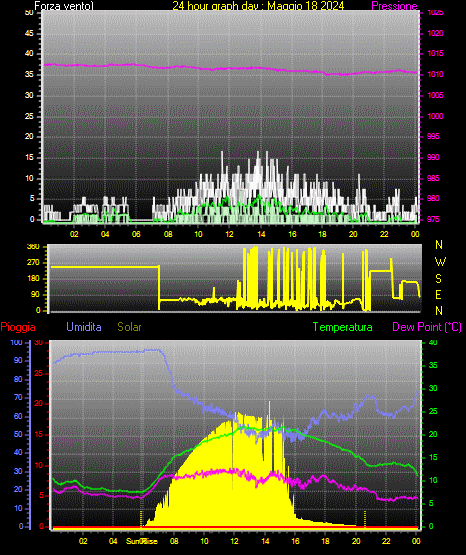Click the 22 hour tick on wind chart
This screenshot has width=466, height=555.
[384, 234]
